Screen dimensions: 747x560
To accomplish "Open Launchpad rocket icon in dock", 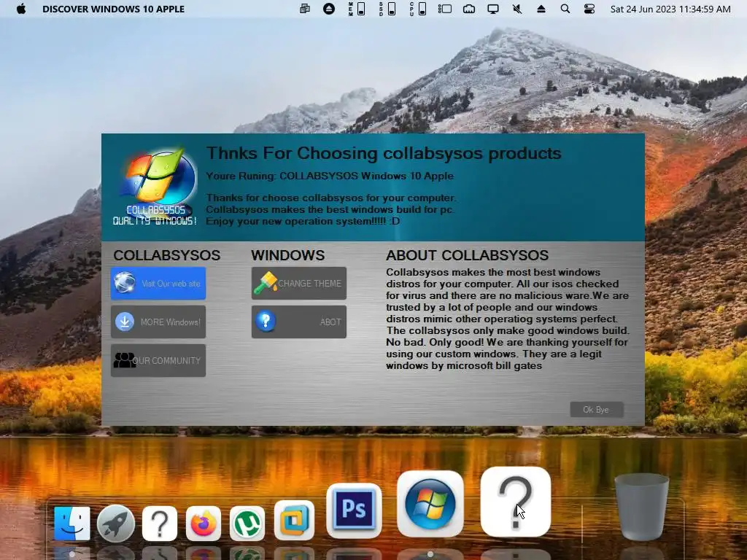I will point(116,524).
